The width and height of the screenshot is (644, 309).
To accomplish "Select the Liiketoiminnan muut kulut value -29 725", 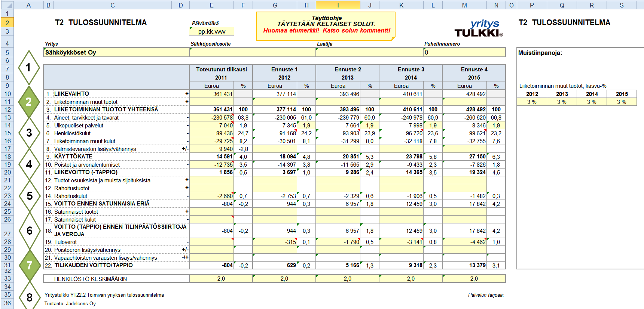I will 211,141.
